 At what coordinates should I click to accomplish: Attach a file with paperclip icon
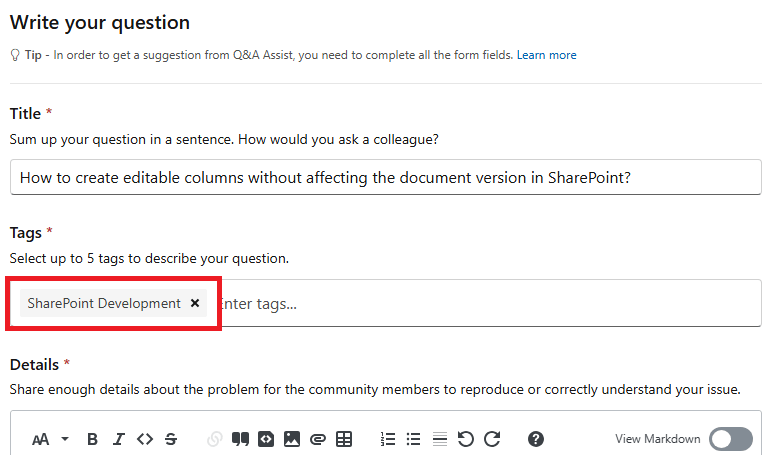coord(318,439)
